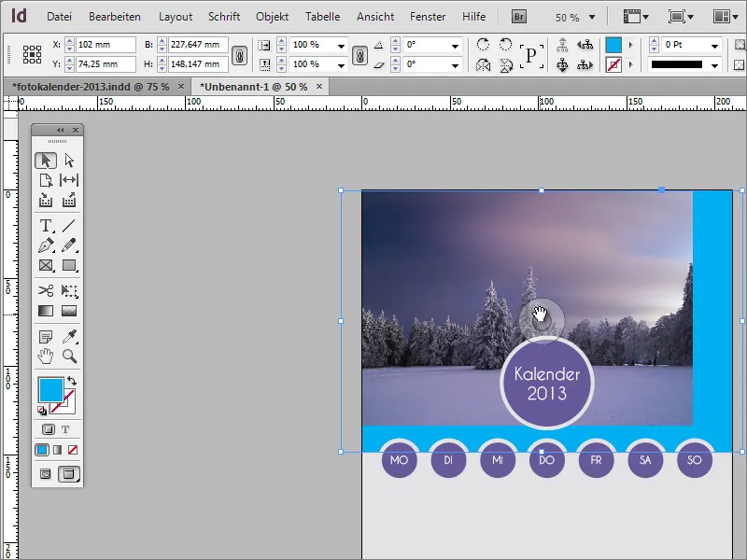This screenshot has height=560, width=747.
Task: Select the Content Placer tool
Action: point(69,201)
